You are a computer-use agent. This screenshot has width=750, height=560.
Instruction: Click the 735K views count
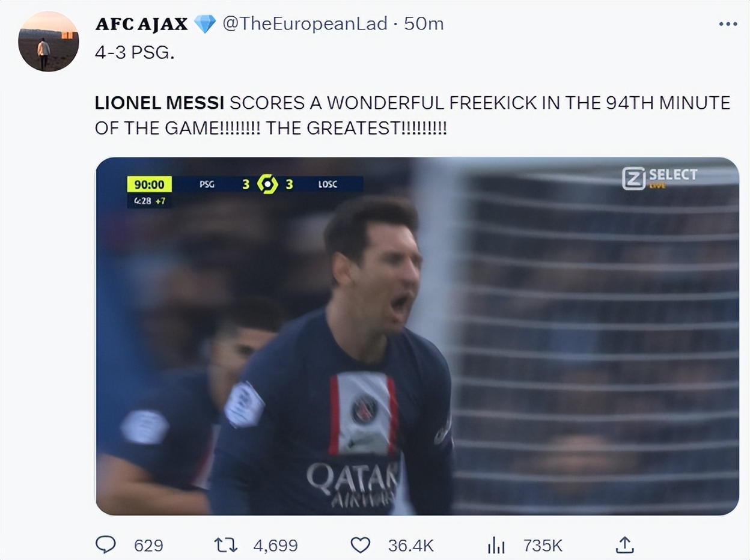[543, 546]
